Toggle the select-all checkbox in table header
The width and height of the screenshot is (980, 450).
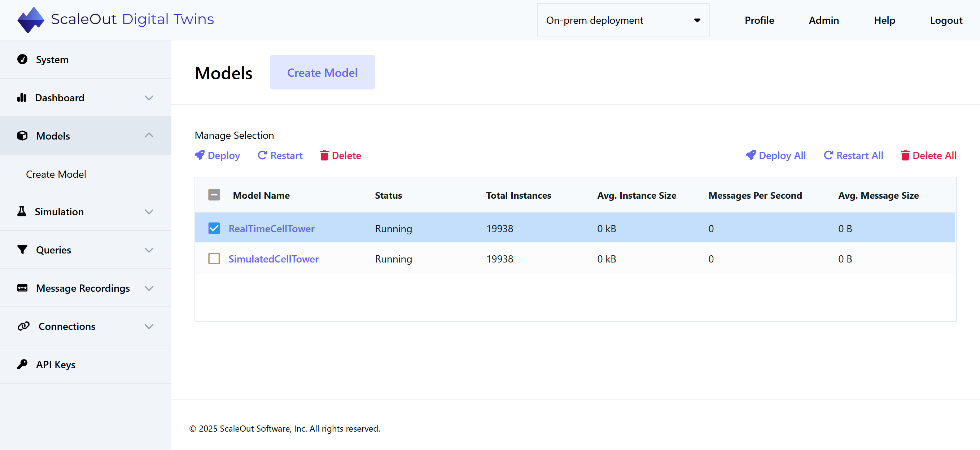(x=214, y=195)
